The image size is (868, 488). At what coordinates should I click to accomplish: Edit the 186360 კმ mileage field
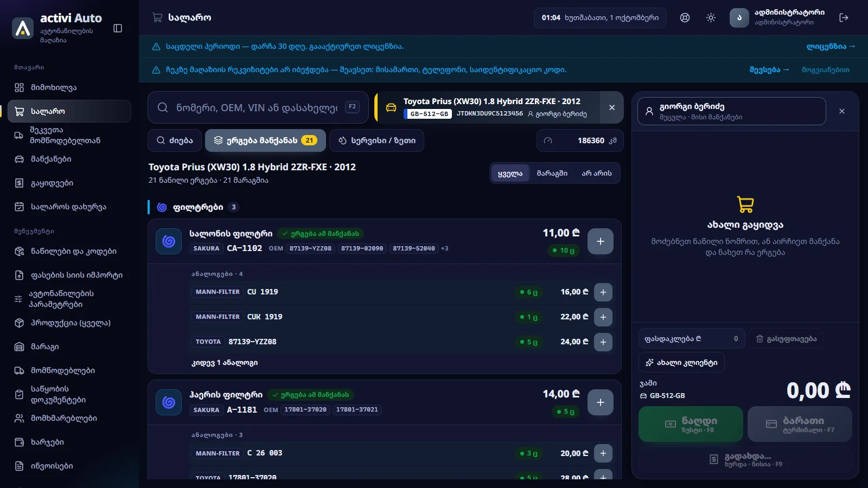pos(580,140)
